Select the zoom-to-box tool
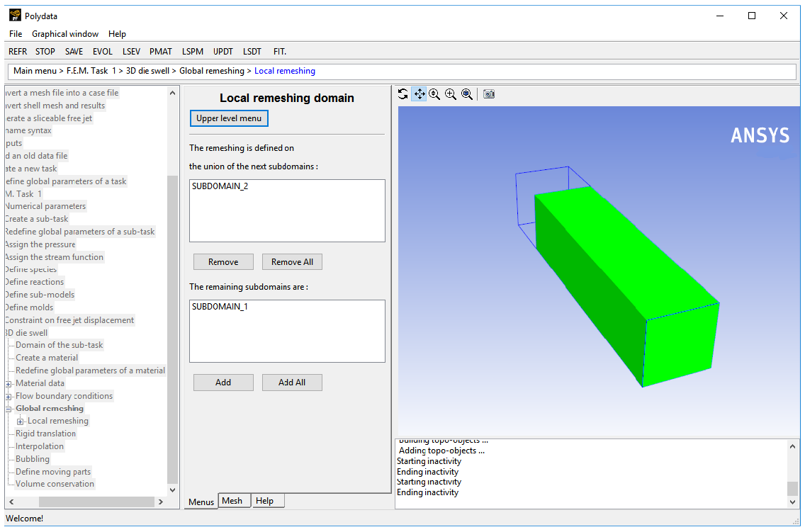The height and width of the screenshot is (532, 805). coord(466,94)
